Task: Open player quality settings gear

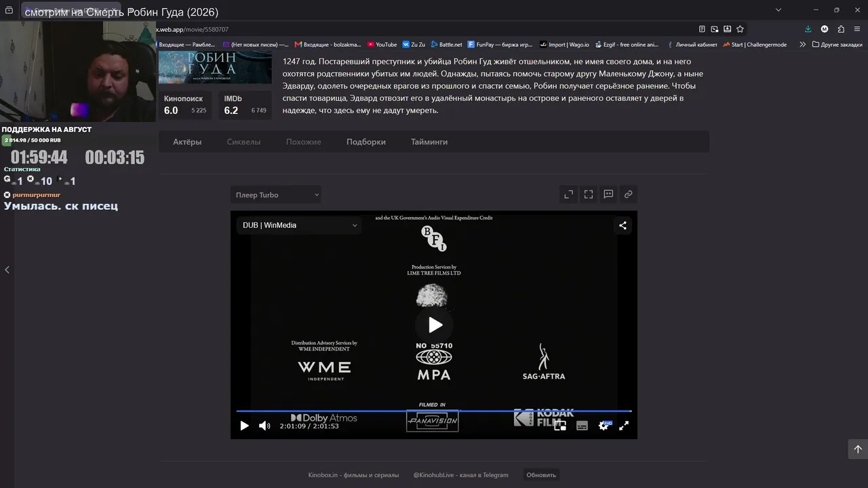Action: [x=604, y=426]
